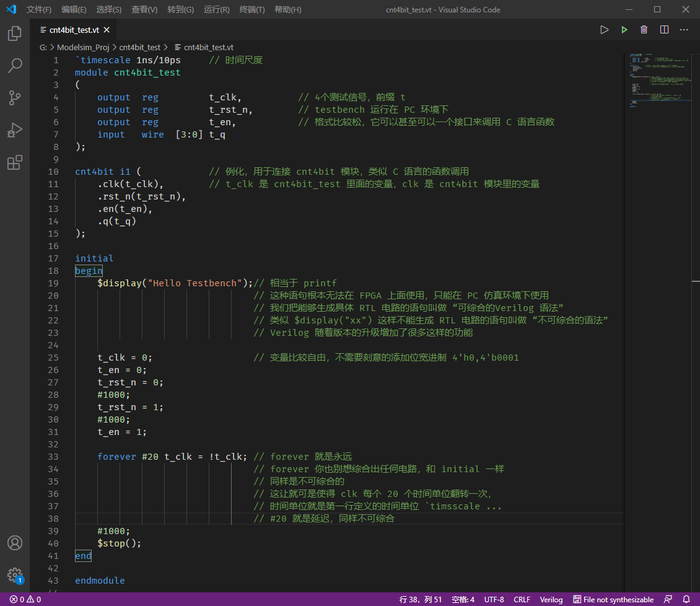The width and height of the screenshot is (700, 606).
Task: Open the Explorer view in activity bar
Action: (x=15, y=33)
